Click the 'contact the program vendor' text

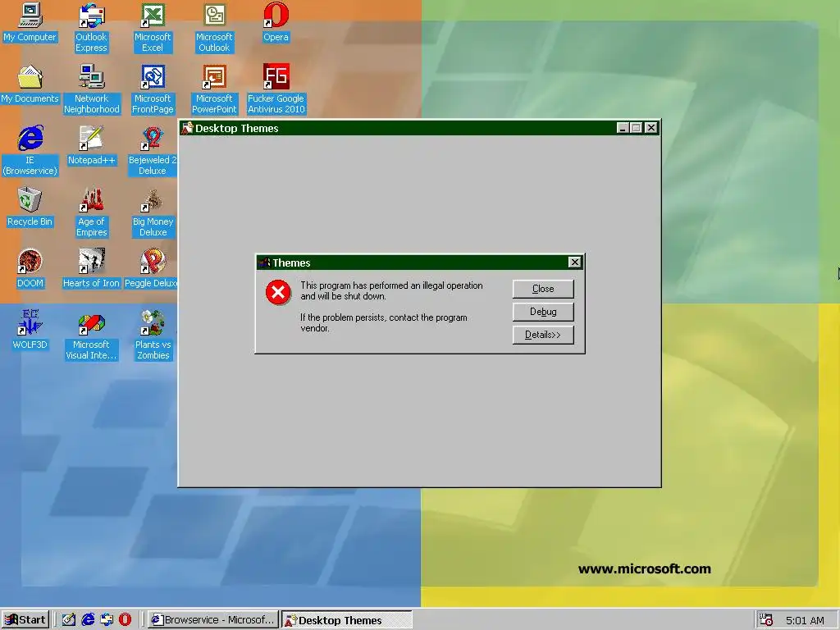(x=384, y=322)
